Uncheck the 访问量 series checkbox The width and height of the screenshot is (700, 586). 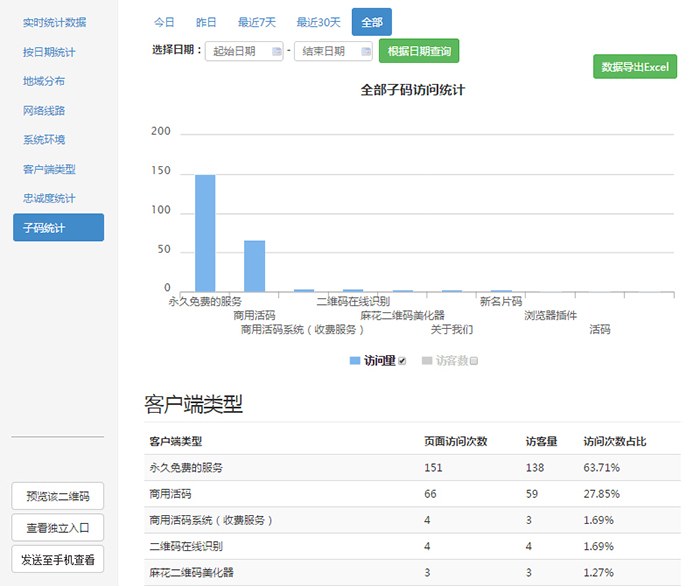(x=402, y=361)
